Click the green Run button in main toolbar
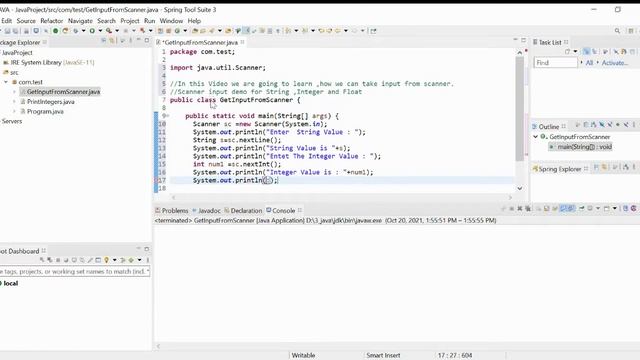Image resolution: width=640 pixels, height=360 pixels. tap(92, 31)
